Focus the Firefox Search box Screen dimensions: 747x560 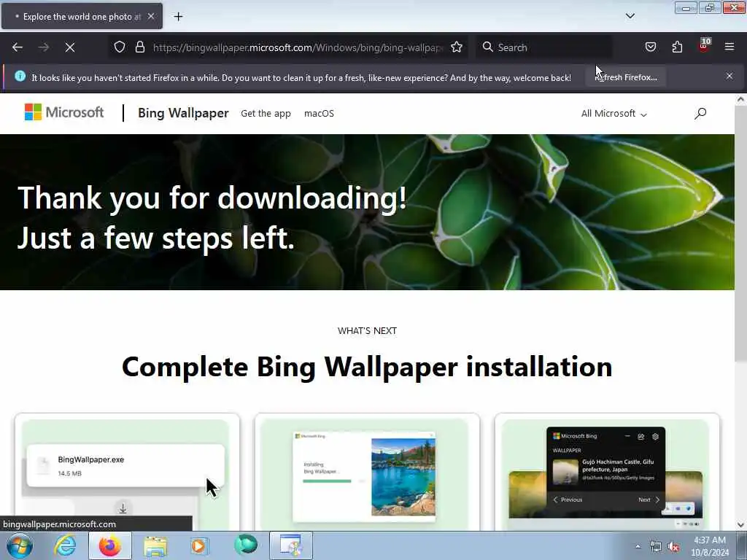pyautogui.click(x=544, y=47)
